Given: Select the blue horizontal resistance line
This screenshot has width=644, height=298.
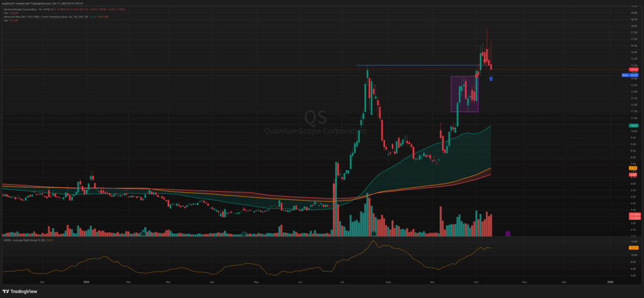Looking at the screenshot, I should coord(415,65).
